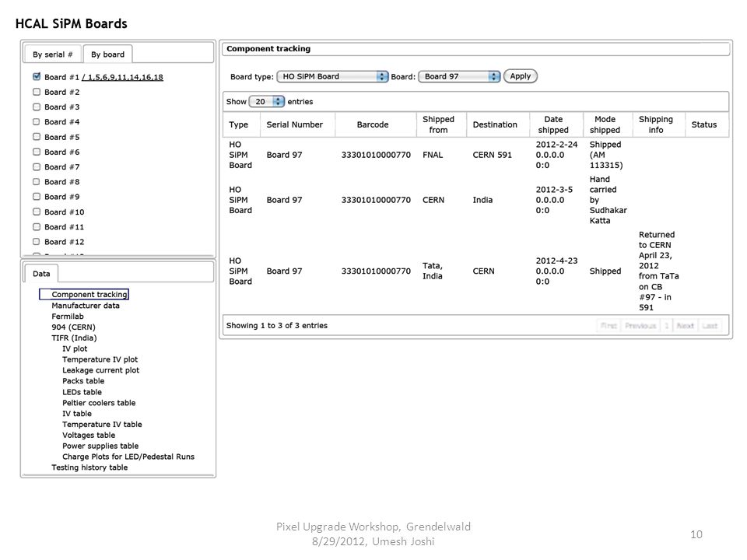Select page 1 in pagination
This screenshot has height=560, width=747.
(x=667, y=326)
